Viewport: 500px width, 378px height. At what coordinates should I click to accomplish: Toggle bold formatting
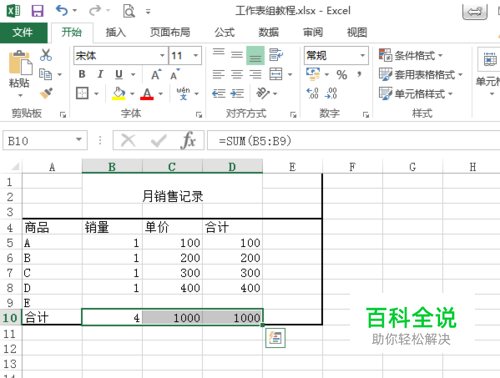tap(82, 74)
